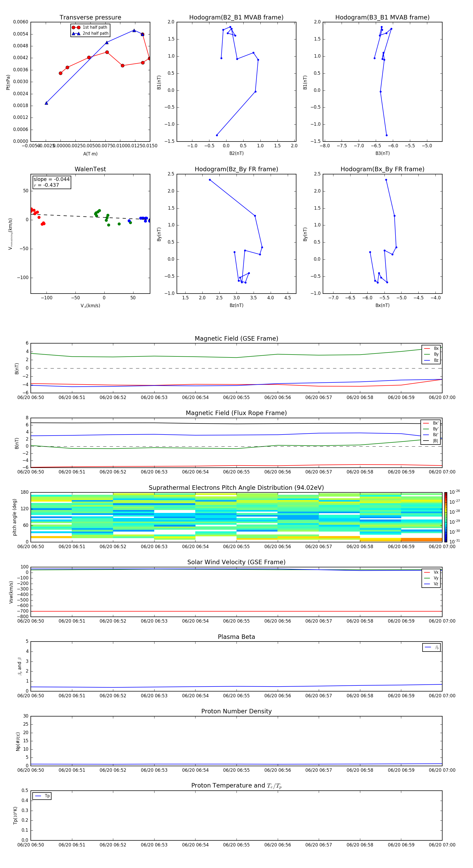Image resolution: width=473 pixels, height=868 pixels.
Task: Click the dashed fit line in WalenTest
Action: click(90, 217)
